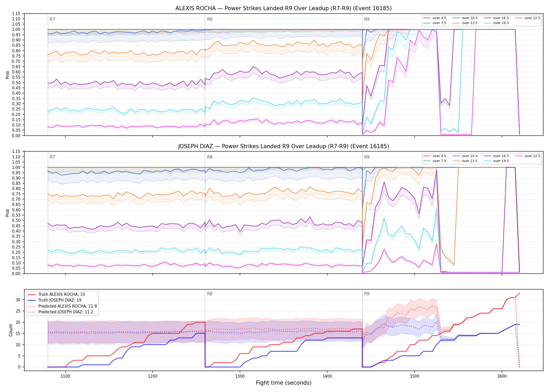
Task: Click the 1400 tick label on fight time axis
Action: tap(327, 376)
